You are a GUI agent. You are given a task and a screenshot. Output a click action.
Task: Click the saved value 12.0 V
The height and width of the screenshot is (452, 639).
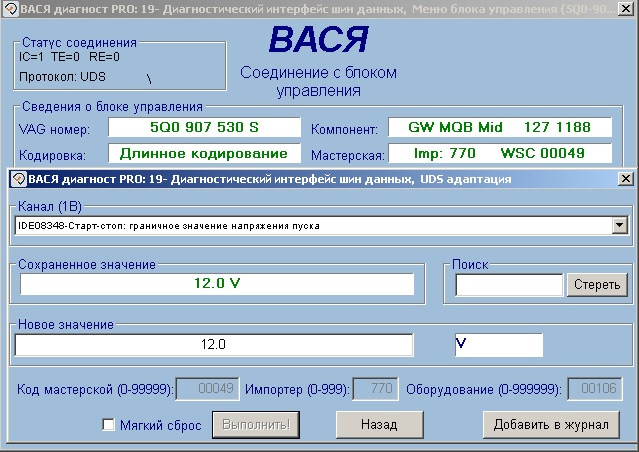point(217,283)
